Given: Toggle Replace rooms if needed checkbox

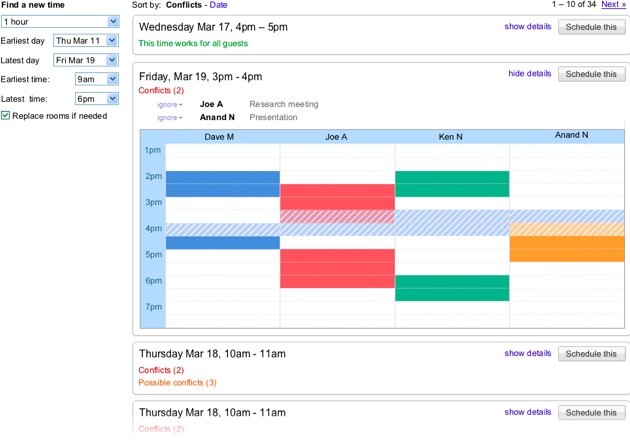Looking at the screenshot, I should [6, 116].
